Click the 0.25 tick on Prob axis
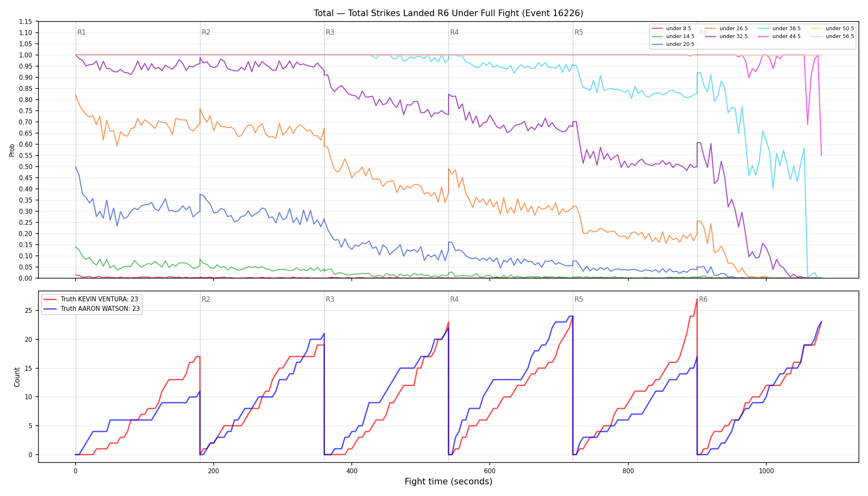This screenshot has height=496, width=868. tap(26, 222)
